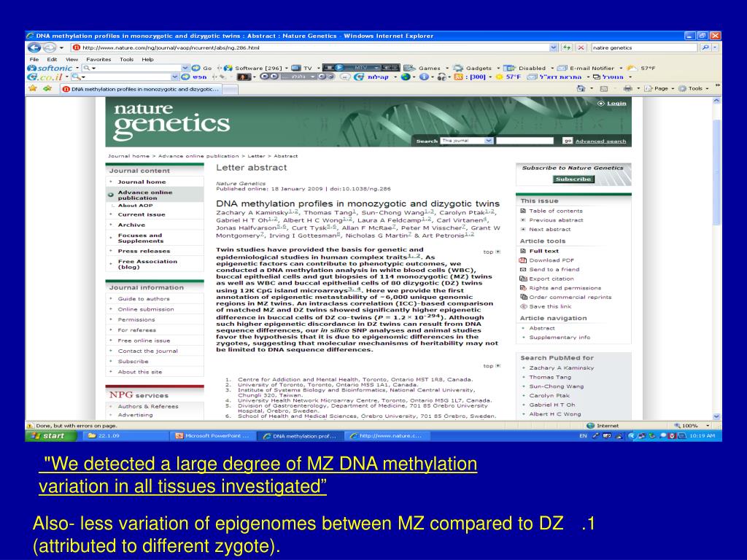Click the Supplementary info link
747x560 pixels.
coord(560,337)
